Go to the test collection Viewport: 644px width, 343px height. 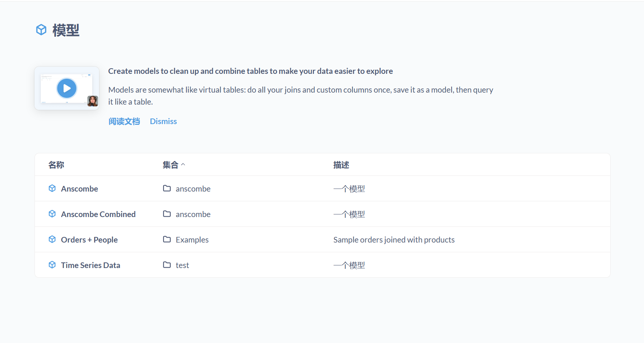click(x=182, y=265)
